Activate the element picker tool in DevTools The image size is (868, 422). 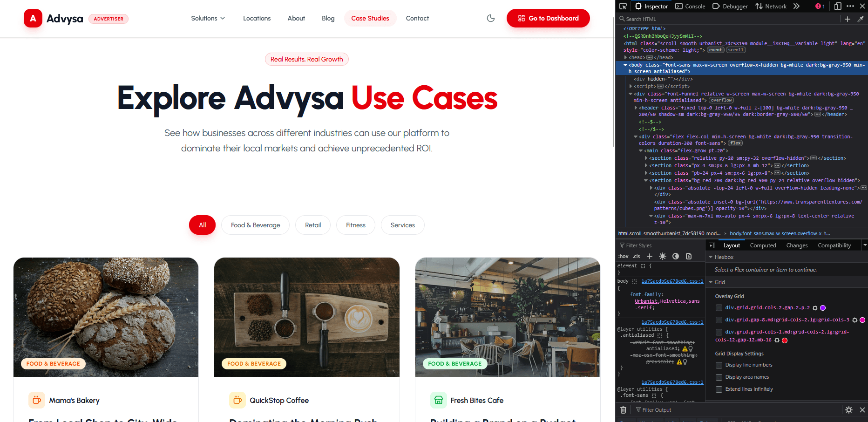pyautogui.click(x=624, y=6)
